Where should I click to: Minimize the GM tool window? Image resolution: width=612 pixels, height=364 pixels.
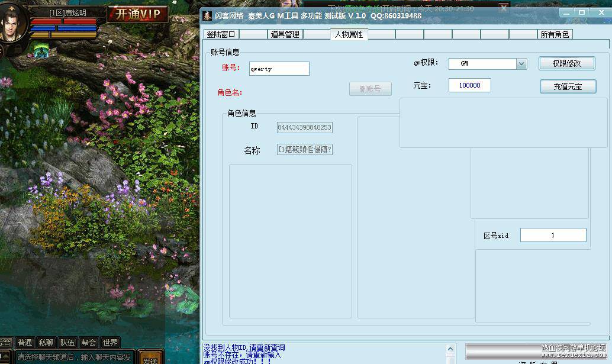pos(566,13)
